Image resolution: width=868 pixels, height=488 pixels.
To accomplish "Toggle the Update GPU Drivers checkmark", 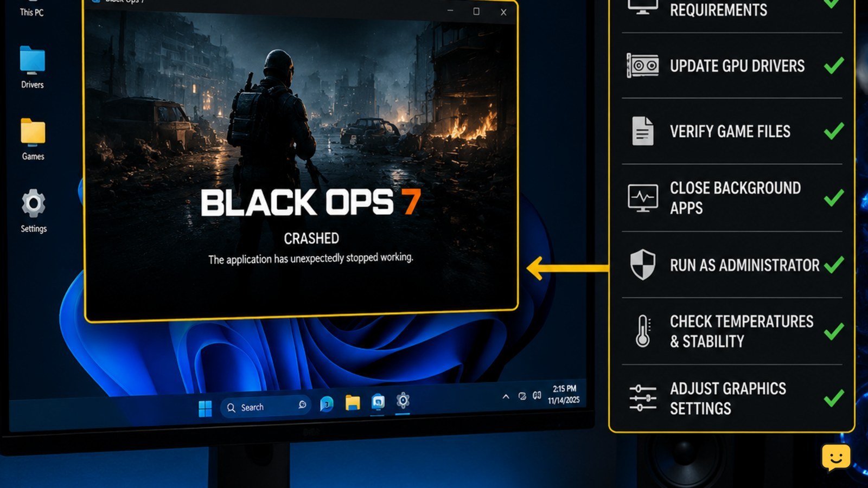I will [x=834, y=66].
